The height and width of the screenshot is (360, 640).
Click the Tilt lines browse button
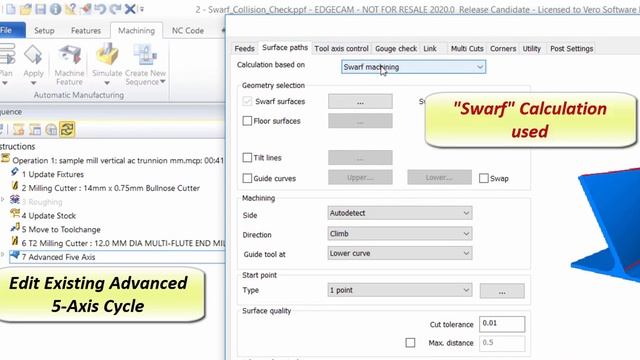pyautogui.click(x=360, y=157)
